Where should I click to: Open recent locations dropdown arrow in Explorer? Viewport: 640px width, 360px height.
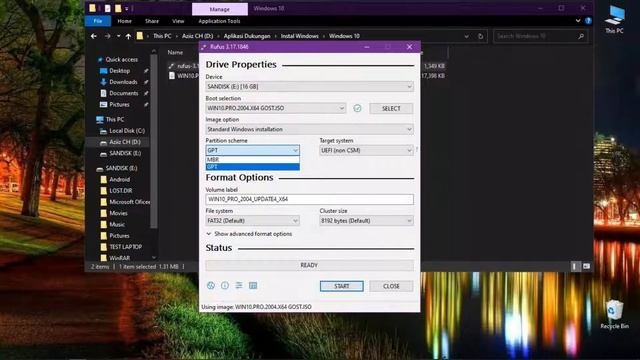click(118, 36)
